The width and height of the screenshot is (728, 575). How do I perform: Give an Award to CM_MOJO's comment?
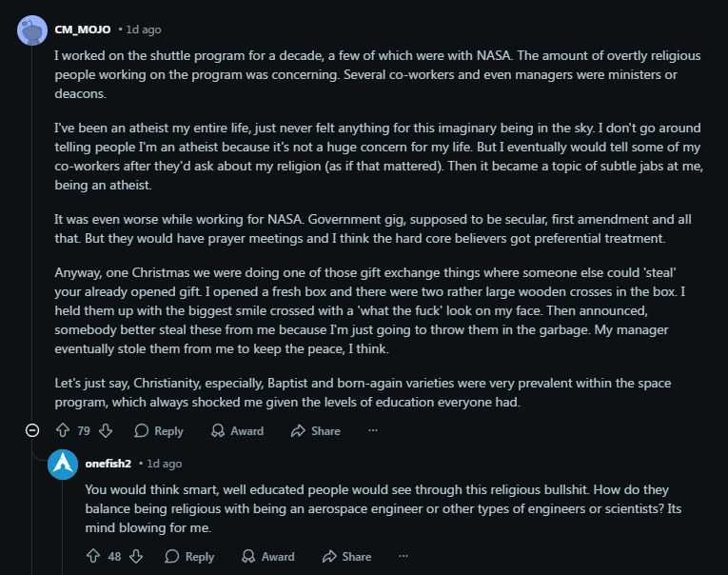[x=237, y=431]
